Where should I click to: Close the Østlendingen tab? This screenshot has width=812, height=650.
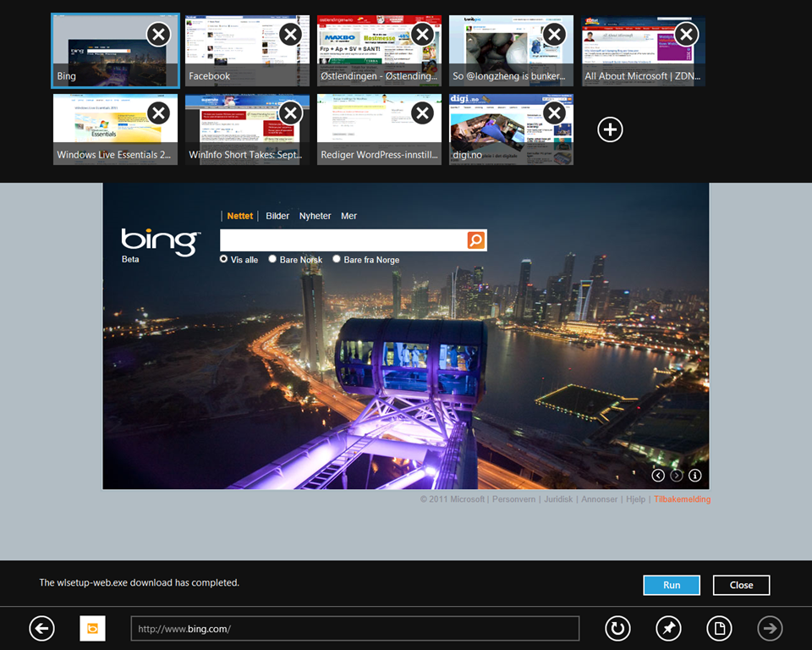click(x=423, y=35)
